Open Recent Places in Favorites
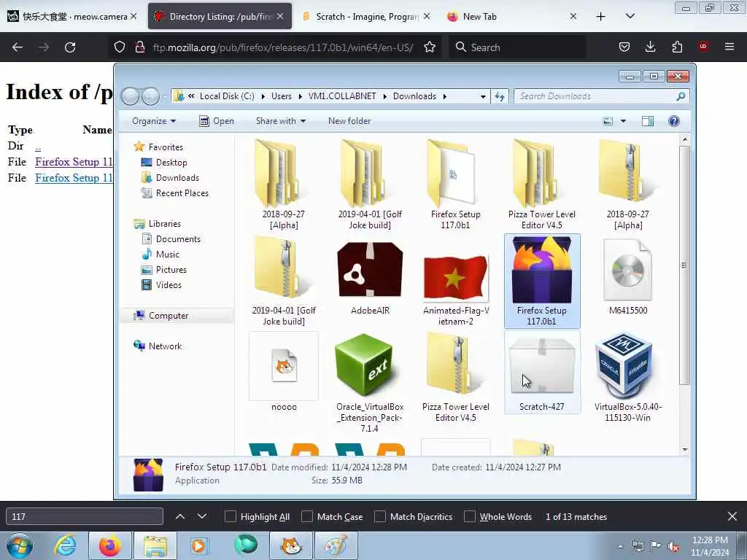The image size is (747, 560). pos(175,192)
